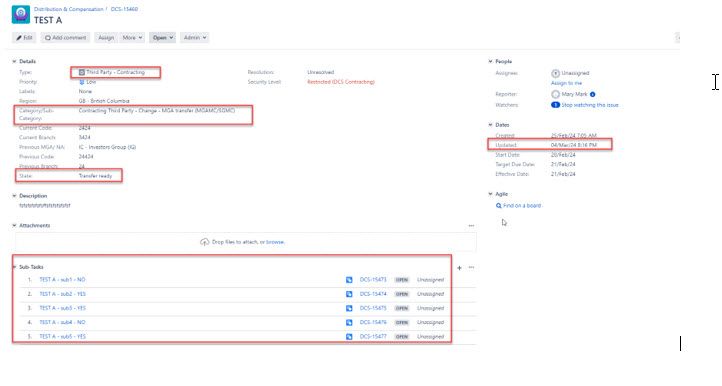Screen dimensions: 722x386
Task: Open the Attachments options ellipsis menu
Action: 471,226
